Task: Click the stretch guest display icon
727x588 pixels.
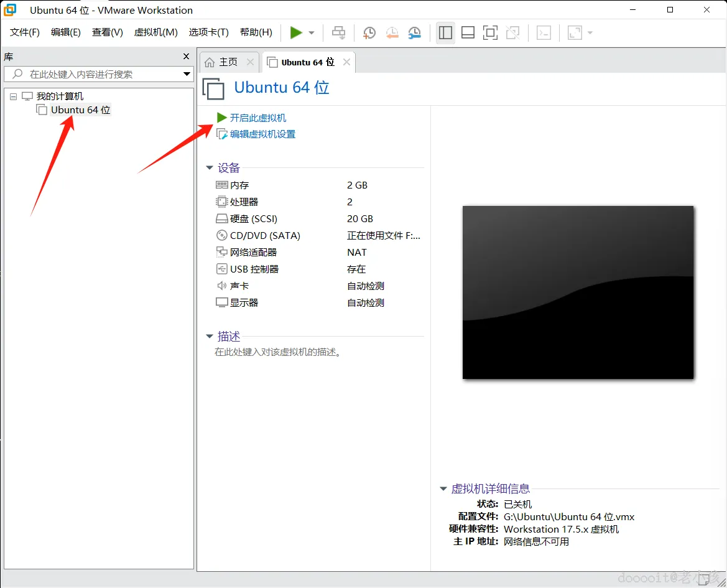Action: pos(575,33)
